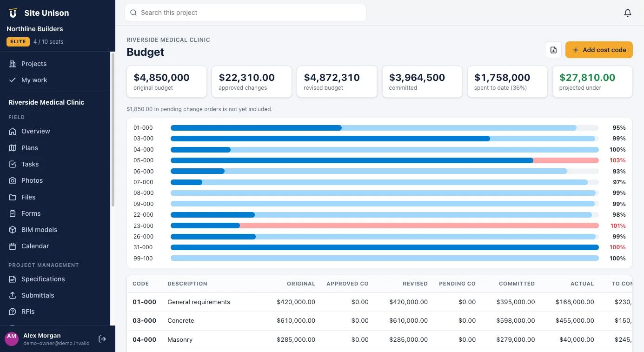The image size is (644, 352).
Task: Click the sidebar scrollbar
Action: [x=113, y=129]
